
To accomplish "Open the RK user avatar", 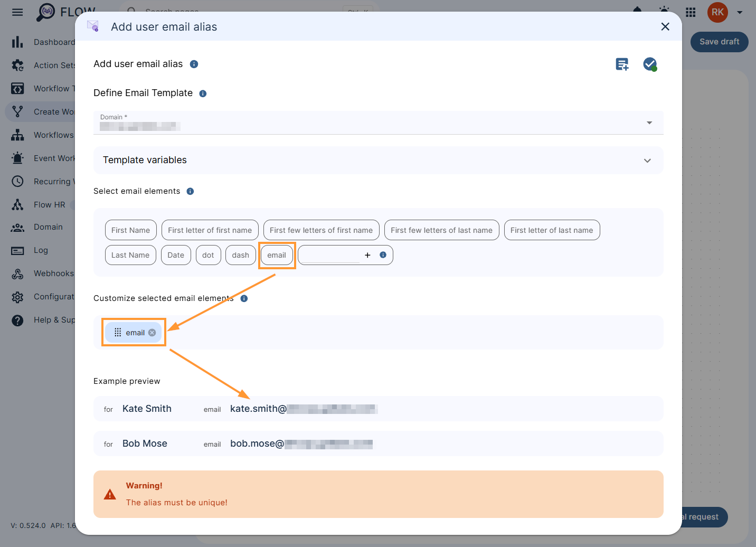I will click(717, 12).
